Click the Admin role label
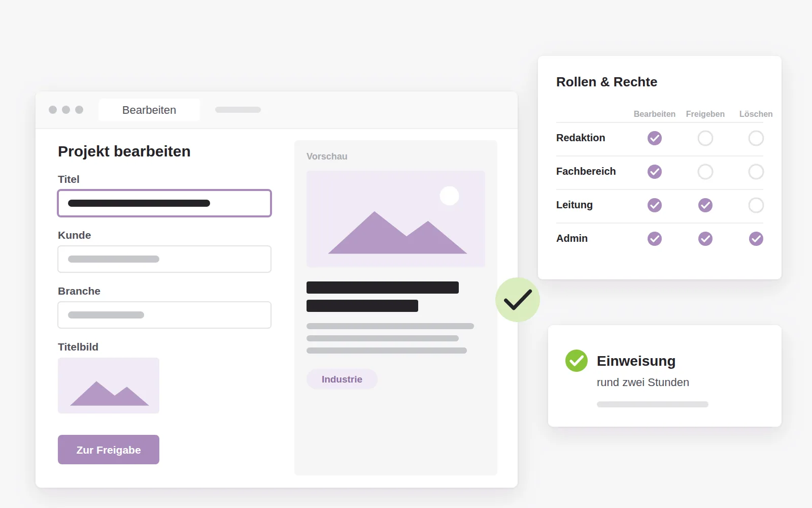This screenshot has height=508, width=812. [572, 238]
